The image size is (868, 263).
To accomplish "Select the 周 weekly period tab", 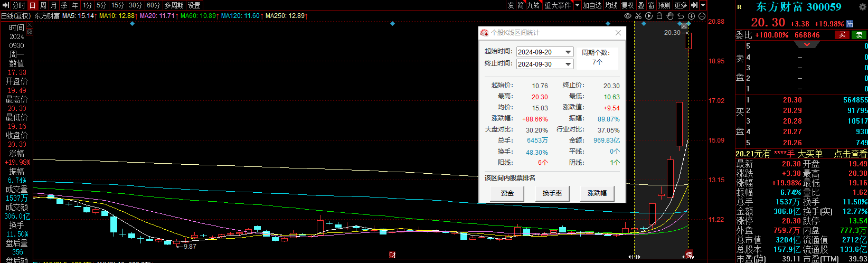I will pyautogui.click(x=43, y=5).
